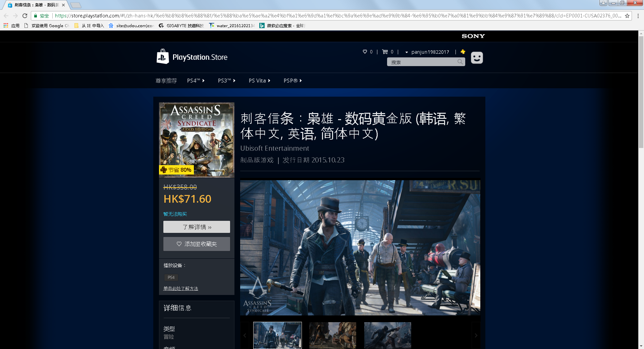Open the site:(tudou.com) bookmark
This screenshot has width=644, height=349.
coord(131,26)
